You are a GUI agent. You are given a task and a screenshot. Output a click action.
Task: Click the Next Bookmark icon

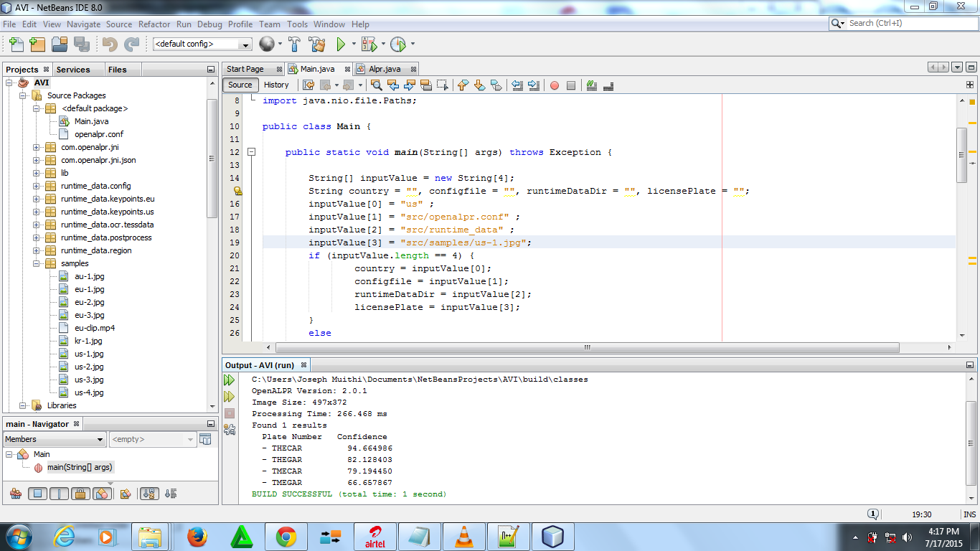tap(480, 85)
